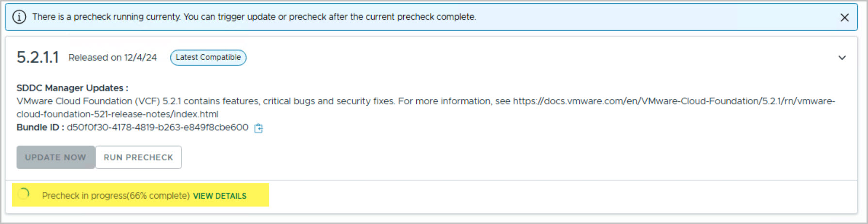This screenshot has width=868, height=224.
Task: Click the Bundle ID value d50f0f30-4178
Action: (x=158, y=128)
